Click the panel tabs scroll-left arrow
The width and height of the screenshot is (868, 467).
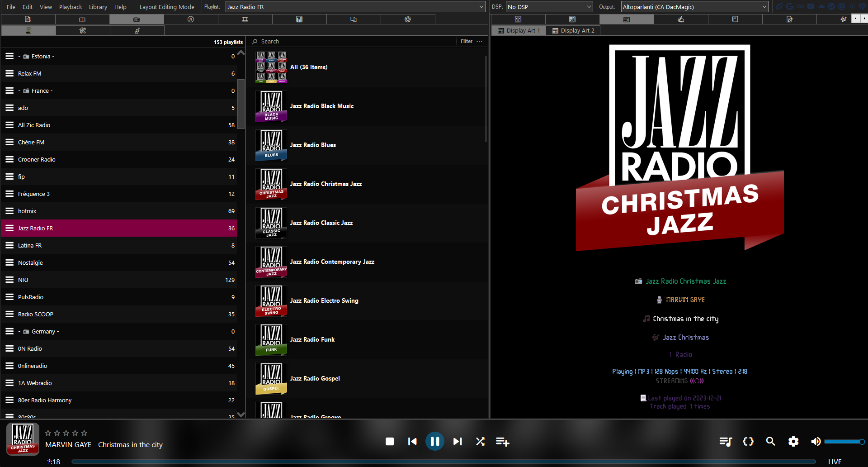[855, 19]
